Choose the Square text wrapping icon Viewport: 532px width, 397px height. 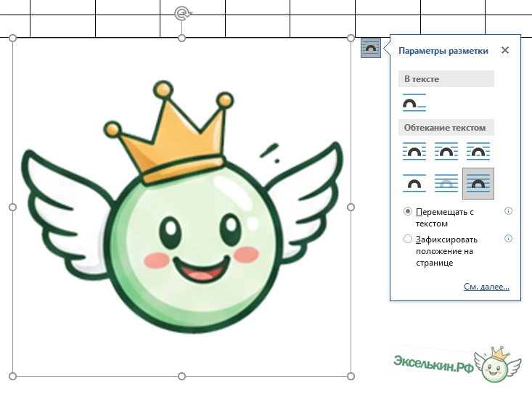pyautogui.click(x=414, y=151)
